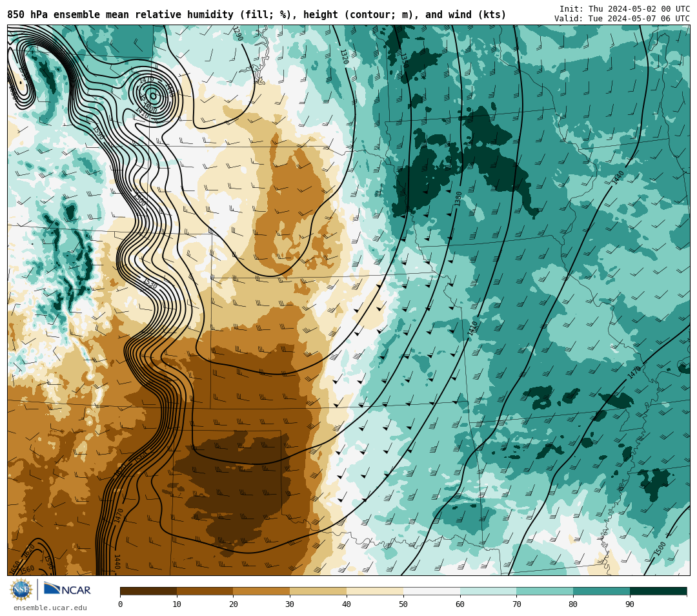Click the 10-20 brown color swatch
697x616 pixels.
(x=205, y=591)
